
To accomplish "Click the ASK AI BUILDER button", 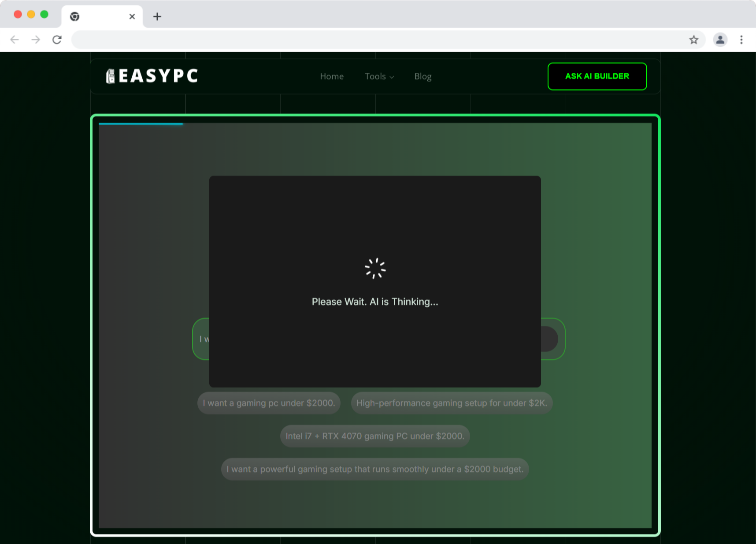I will point(597,76).
